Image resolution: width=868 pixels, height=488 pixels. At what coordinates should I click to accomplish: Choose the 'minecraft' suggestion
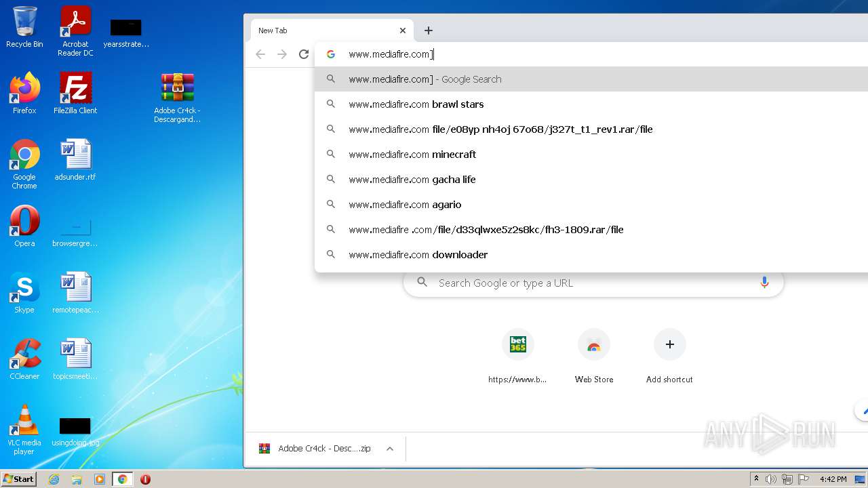point(591,155)
